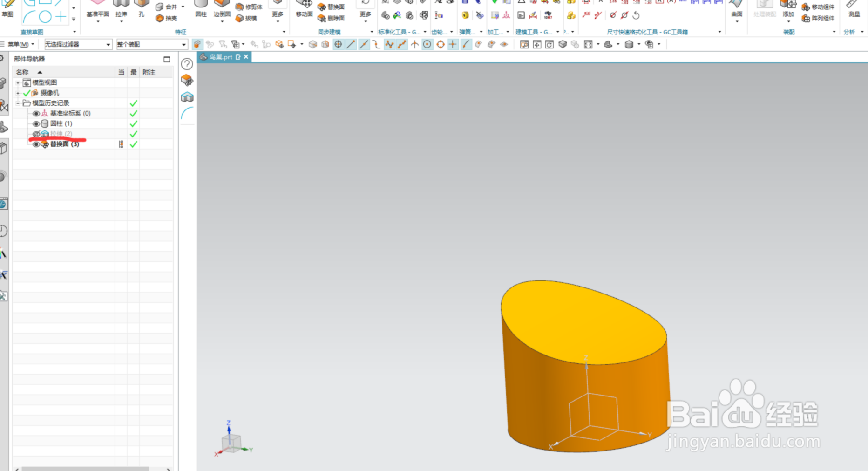Select the 替换面 (3) feature in navigator
Screen dimensions: 868x471
click(x=65, y=144)
